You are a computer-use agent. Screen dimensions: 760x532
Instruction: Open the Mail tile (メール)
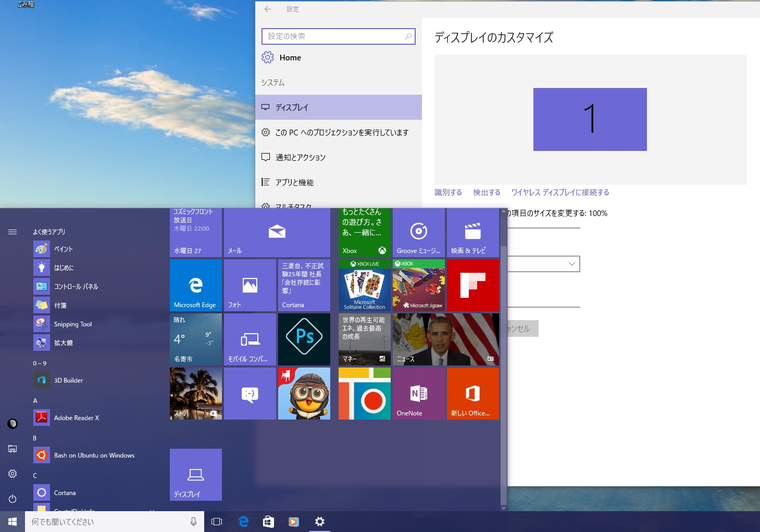277,233
